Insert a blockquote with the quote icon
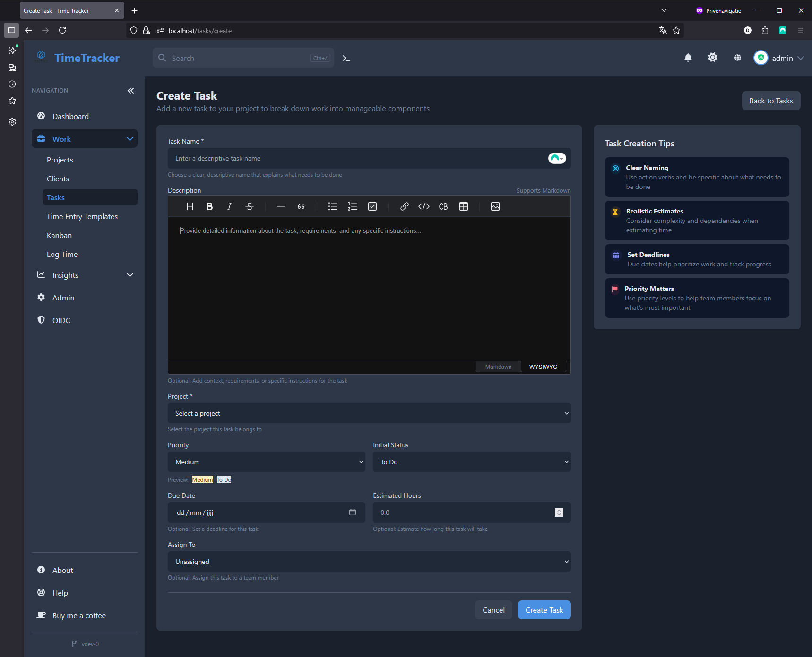 tap(301, 206)
